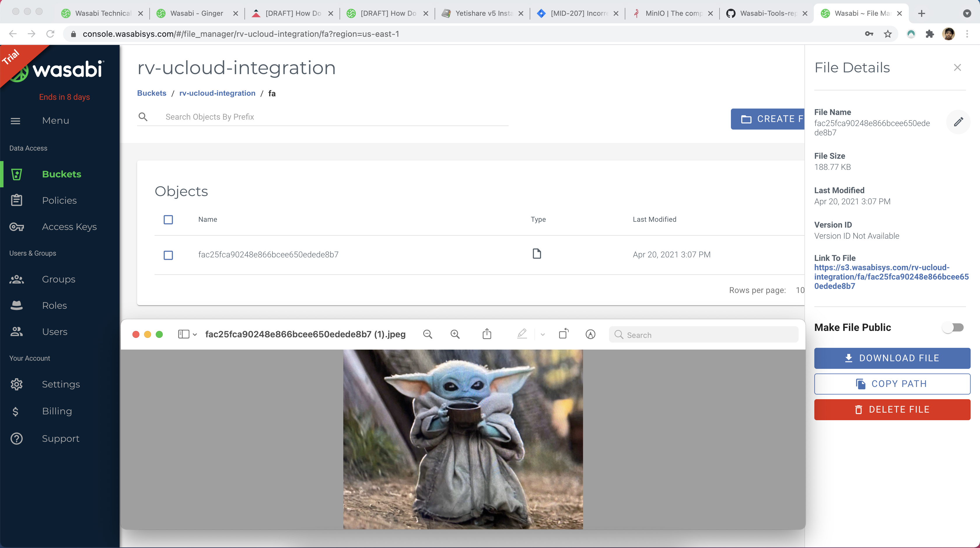This screenshot has height=548, width=980.
Task: Click the browser forward arrow
Action: [32, 34]
